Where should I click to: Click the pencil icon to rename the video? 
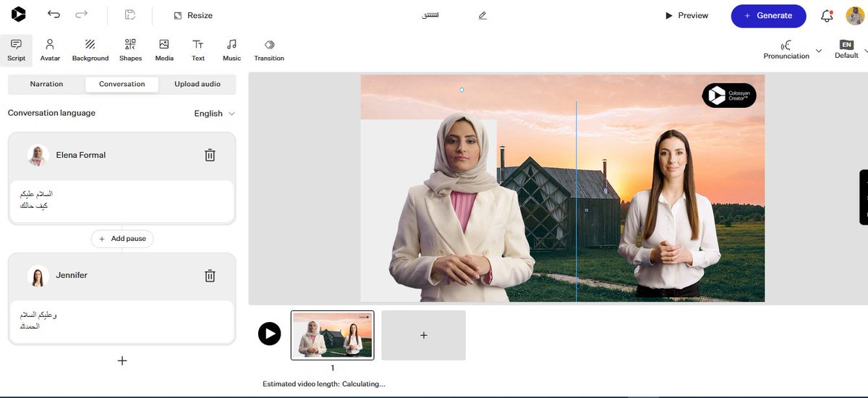click(482, 15)
